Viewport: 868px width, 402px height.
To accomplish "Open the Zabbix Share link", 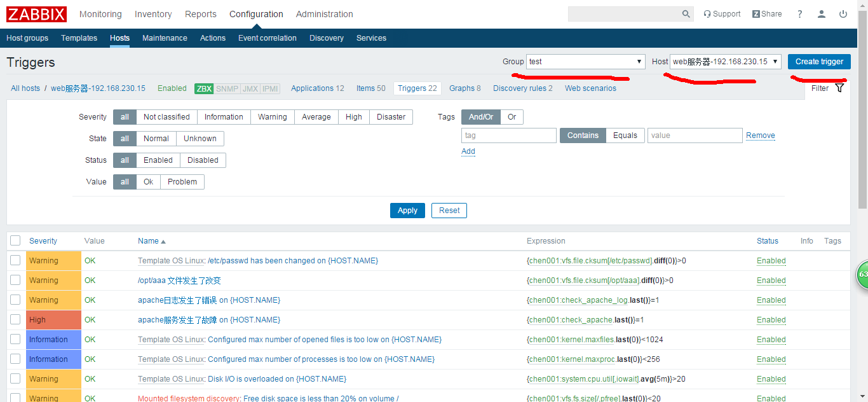I will coord(767,14).
